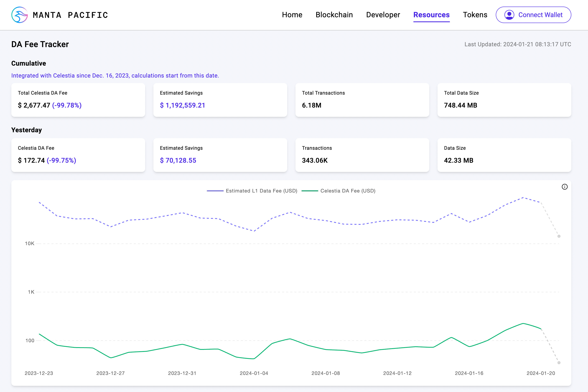Click the gray endpoint on Celestia fee line
Viewport: 588px width, 392px height.
[x=559, y=363]
